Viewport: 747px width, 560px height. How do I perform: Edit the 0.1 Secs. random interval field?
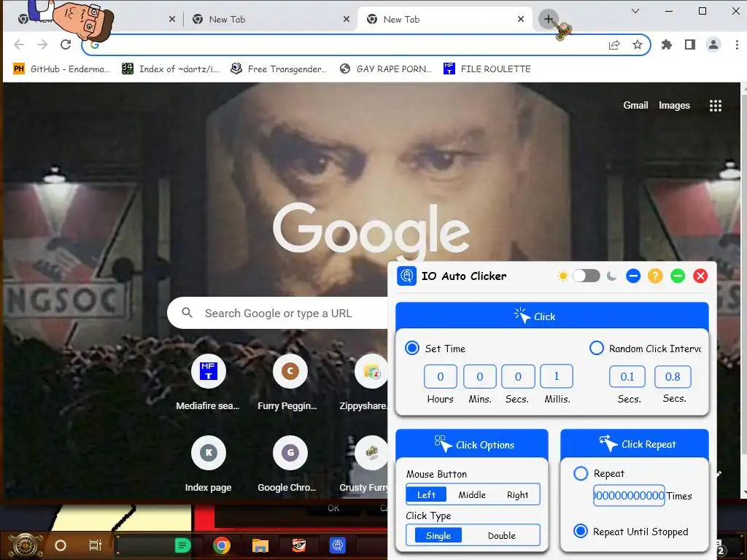click(x=627, y=377)
